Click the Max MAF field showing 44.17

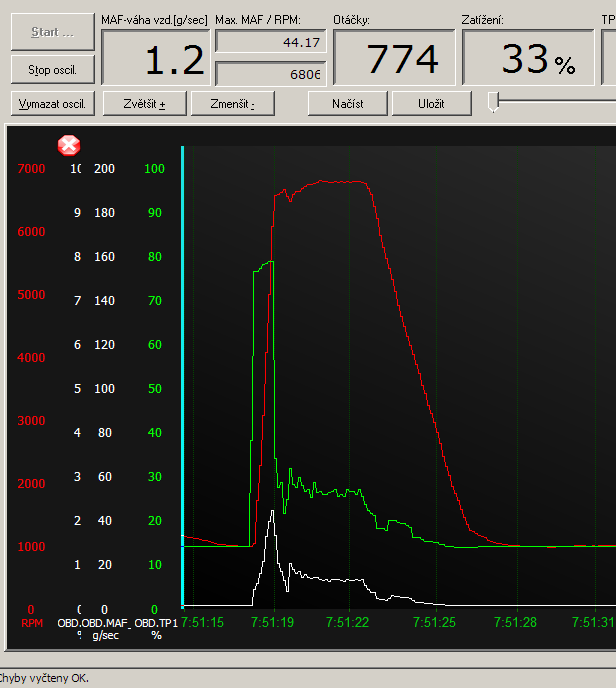tap(272, 42)
